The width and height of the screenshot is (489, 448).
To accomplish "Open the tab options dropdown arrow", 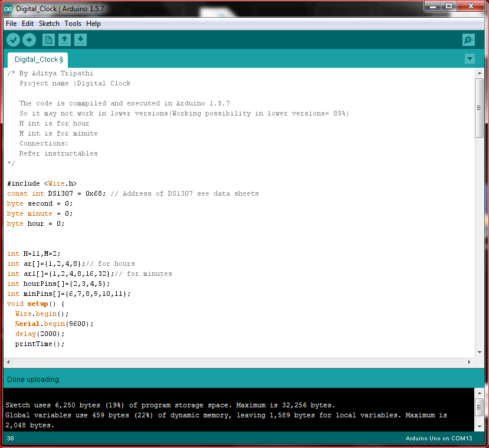I will click(x=470, y=58).
